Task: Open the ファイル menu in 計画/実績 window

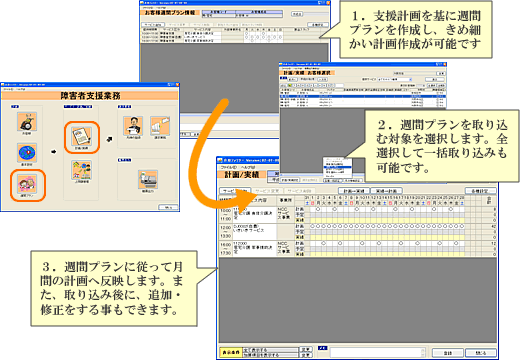Action: coord(228,167)
